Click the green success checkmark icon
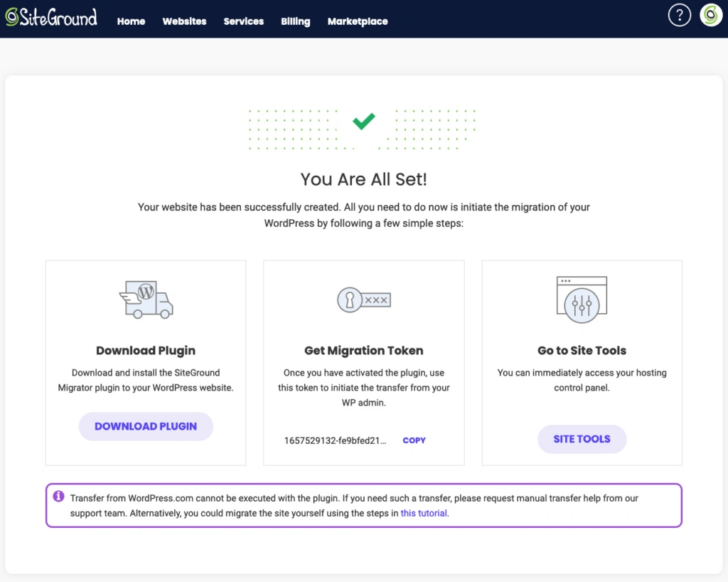This screenshot has height=582, width=728. tap(364, 122)
